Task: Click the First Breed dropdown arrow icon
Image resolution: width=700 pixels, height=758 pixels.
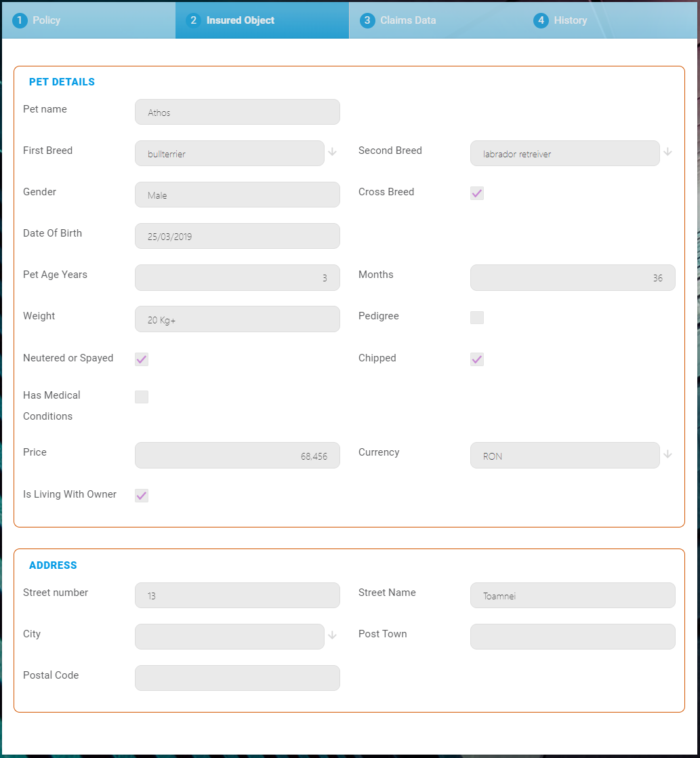Action: [x=332, y=152]
